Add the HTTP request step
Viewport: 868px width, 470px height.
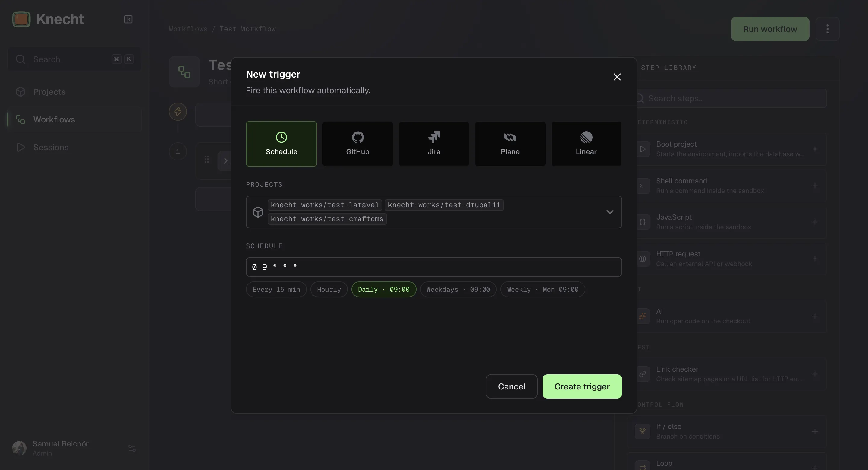814,259
